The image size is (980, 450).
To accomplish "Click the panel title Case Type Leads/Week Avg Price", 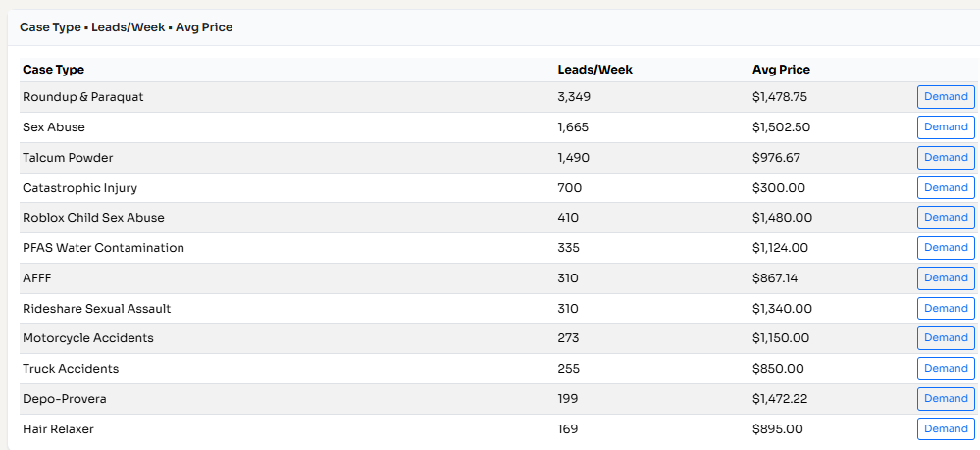I will (x=126, y=27).
